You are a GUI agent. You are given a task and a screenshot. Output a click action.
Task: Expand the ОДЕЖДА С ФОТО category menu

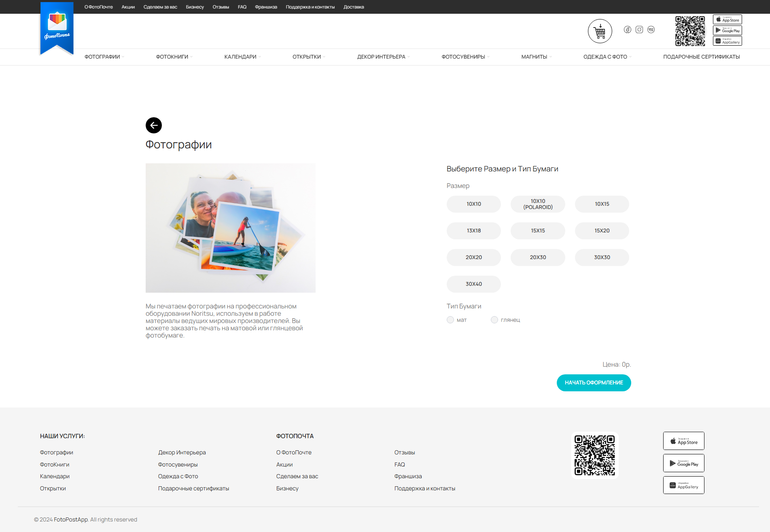607,57
